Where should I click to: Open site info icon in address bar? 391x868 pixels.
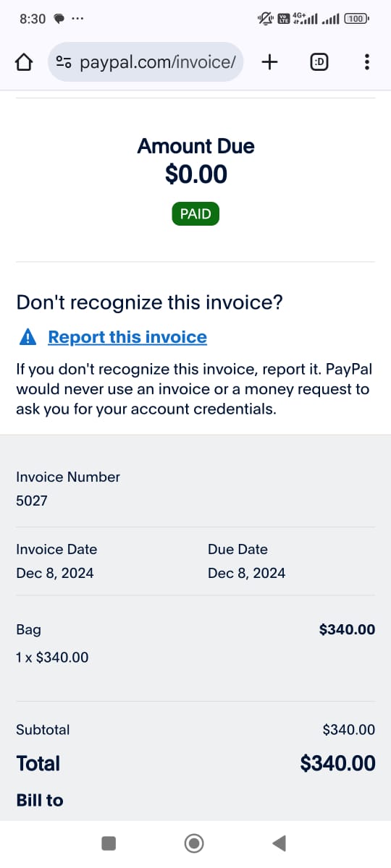[x=64, y=62]
